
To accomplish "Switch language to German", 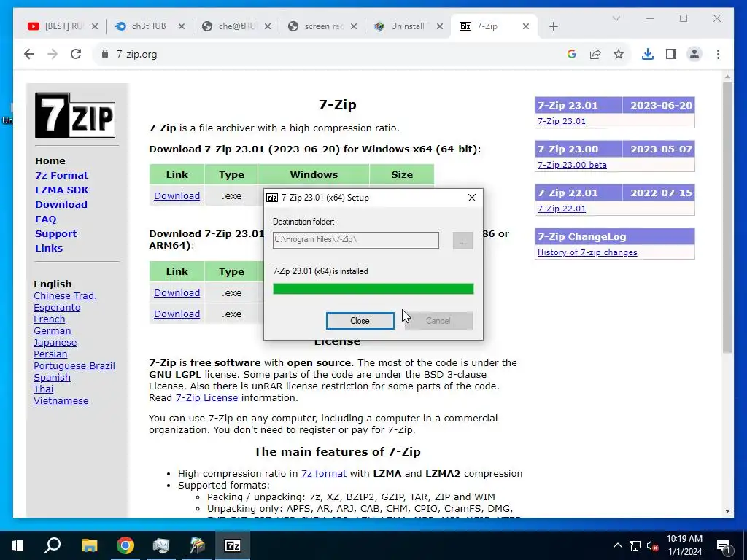I will point(52,330).
